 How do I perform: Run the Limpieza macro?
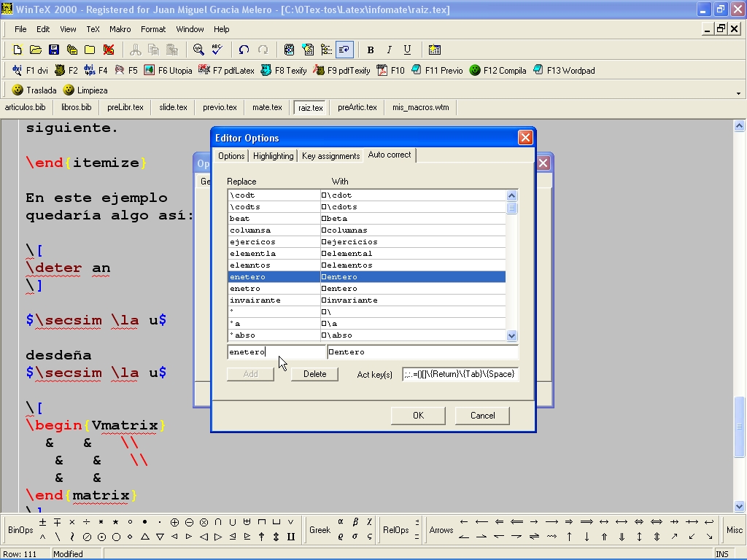coord(85,90)
